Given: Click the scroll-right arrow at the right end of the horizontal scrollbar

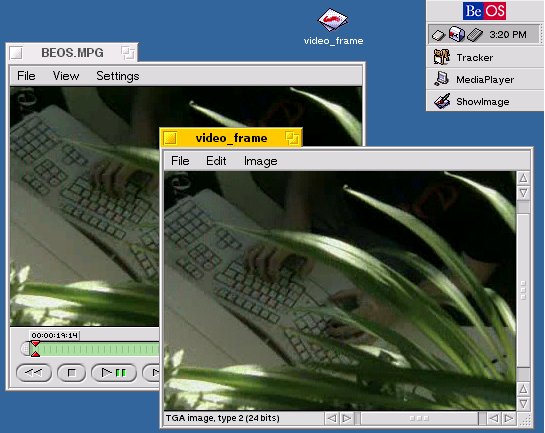Looking at the screenshot, I should pos(509,418).
